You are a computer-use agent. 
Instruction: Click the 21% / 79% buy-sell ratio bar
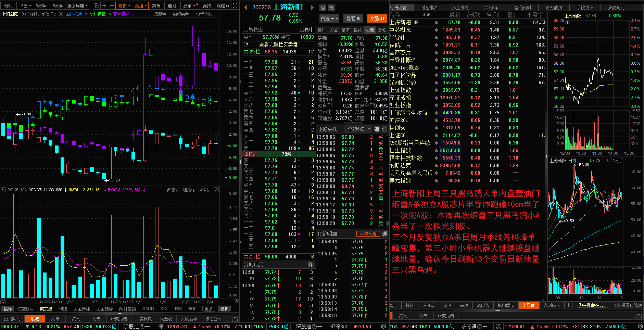[278, 154]
